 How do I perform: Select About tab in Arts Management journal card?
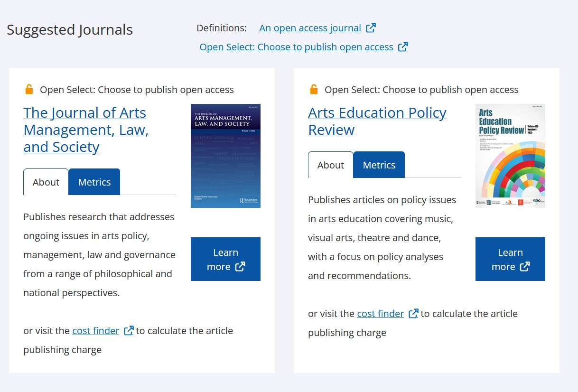point(46,182)
